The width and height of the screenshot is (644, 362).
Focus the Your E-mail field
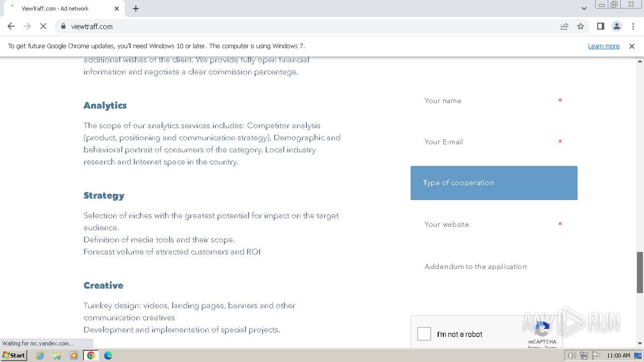[x=494, y=142]
